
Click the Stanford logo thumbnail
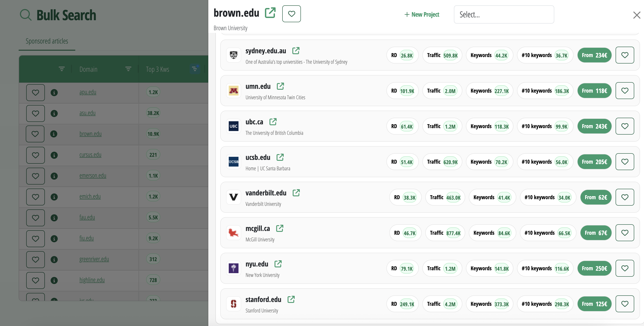coord(234,304)
